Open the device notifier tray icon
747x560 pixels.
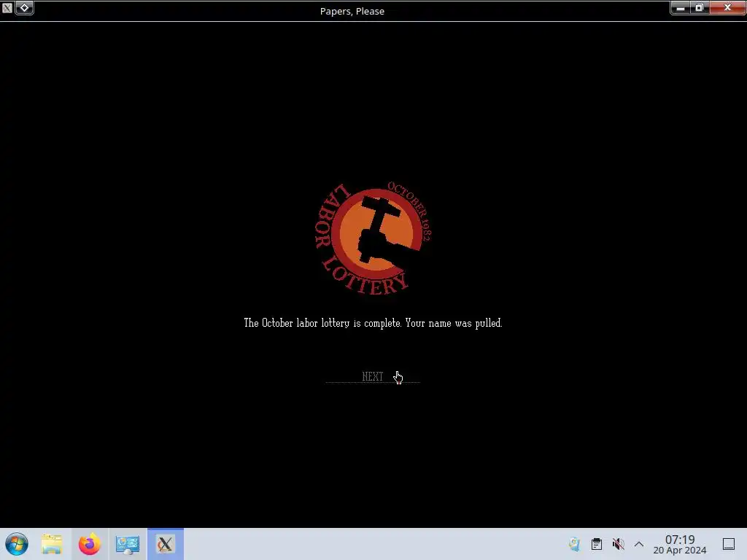click(x=575, y=544)
